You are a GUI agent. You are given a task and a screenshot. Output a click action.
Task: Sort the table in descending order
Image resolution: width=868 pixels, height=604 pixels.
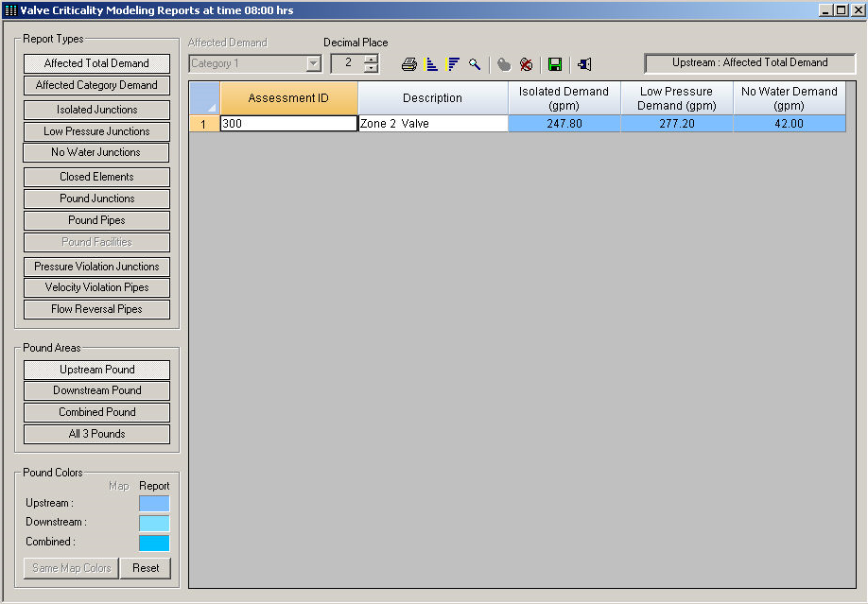[x=453, y=64]
